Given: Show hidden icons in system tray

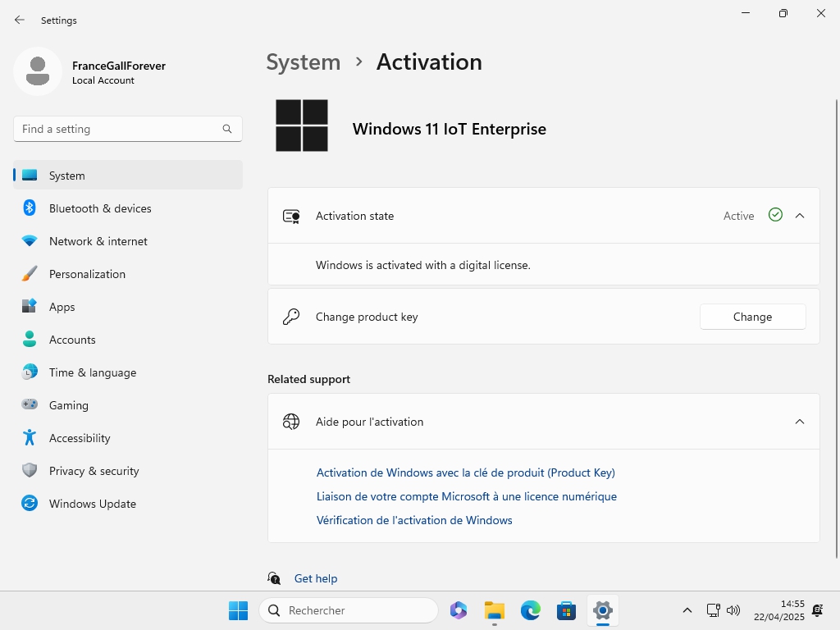Looking at the screenshot, I should click(687, 610).
